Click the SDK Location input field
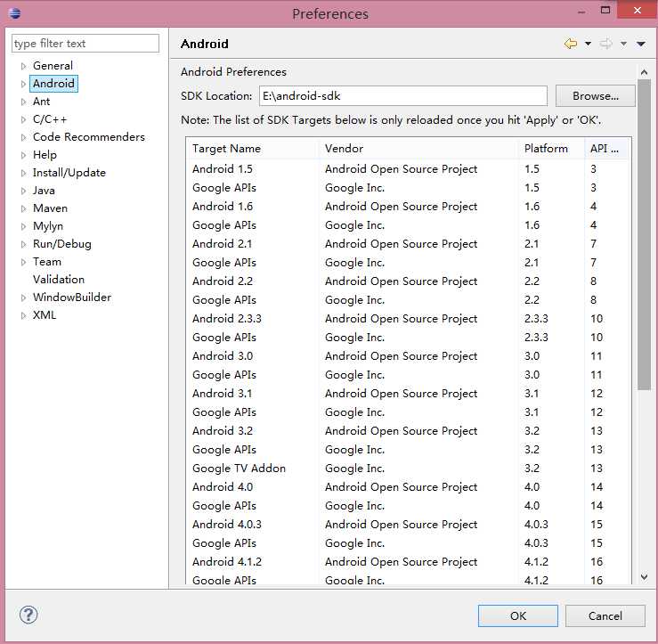Image resolution: width=658 pixels, height=644 pixels. click(403, 95)
